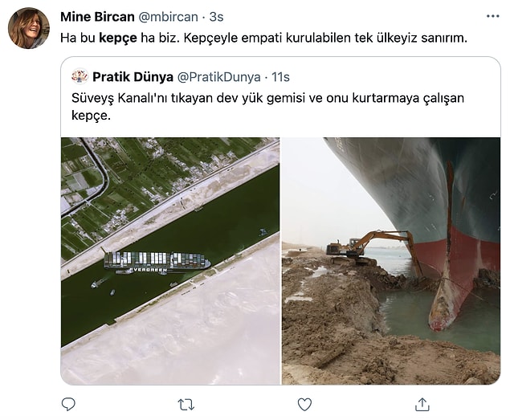Click the EVERGREEN ship in satellite image
The height and width of the screenshot is (420, 510).
(157, 263)
